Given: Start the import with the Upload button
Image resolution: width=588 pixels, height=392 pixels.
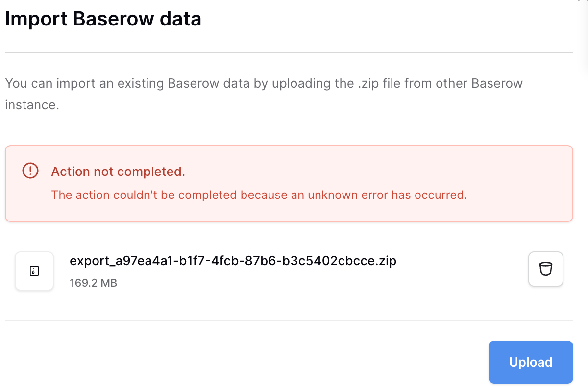Looking at the screenshot, I should click(531, 362).
